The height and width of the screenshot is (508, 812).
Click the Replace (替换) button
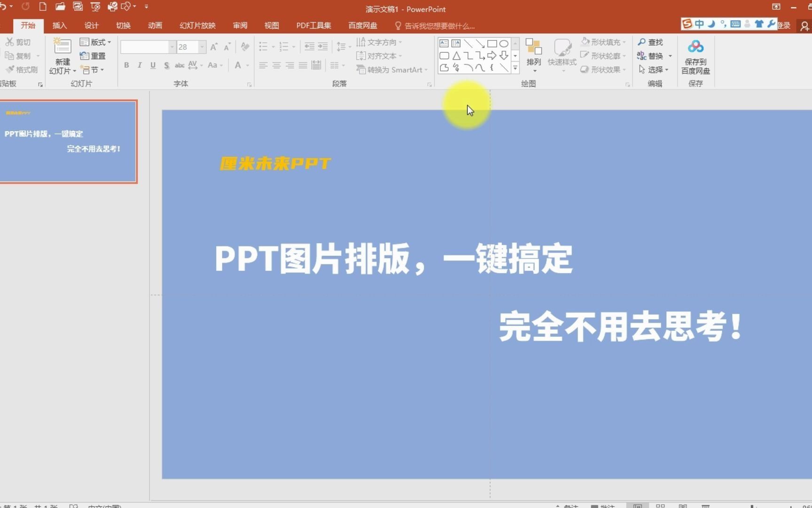coord(655,56)
